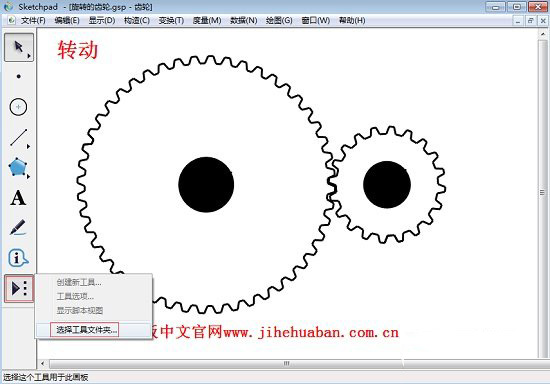The image size is (550, 384).
Task: Click the www.jihehuaban.com.cn website text
Action: click(311, 332)
